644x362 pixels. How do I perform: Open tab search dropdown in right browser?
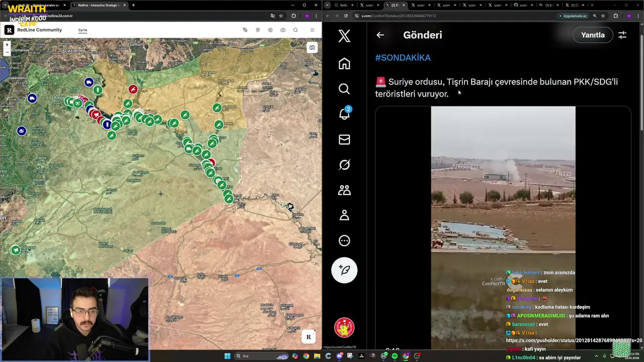pyautogui.click(x=328, y=5)
